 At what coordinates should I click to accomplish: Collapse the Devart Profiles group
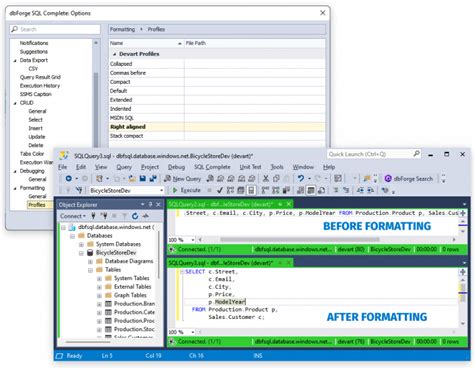point(115,54)
